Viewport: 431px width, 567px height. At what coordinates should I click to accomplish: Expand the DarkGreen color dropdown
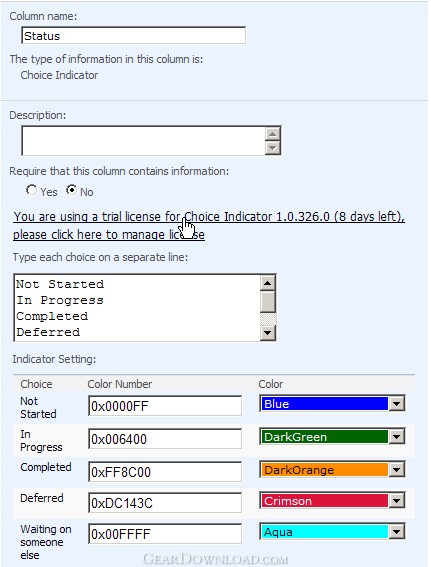pos(397,437)
